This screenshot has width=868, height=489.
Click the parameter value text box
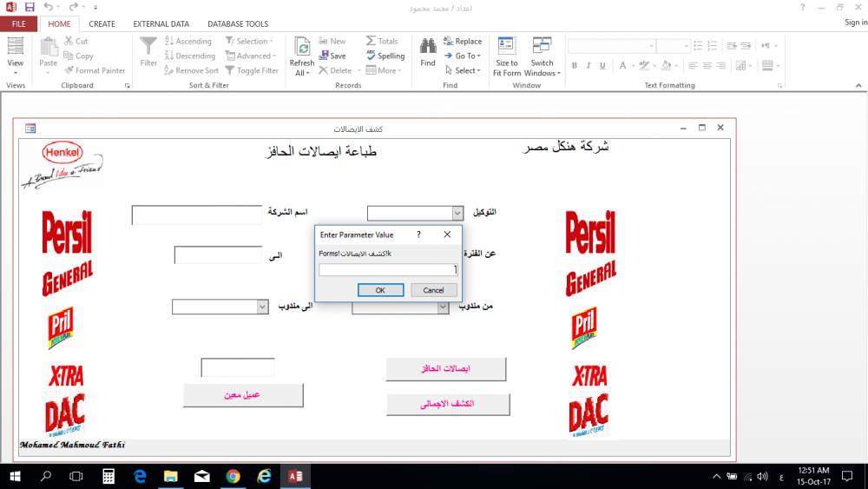(x=388, y=270)
